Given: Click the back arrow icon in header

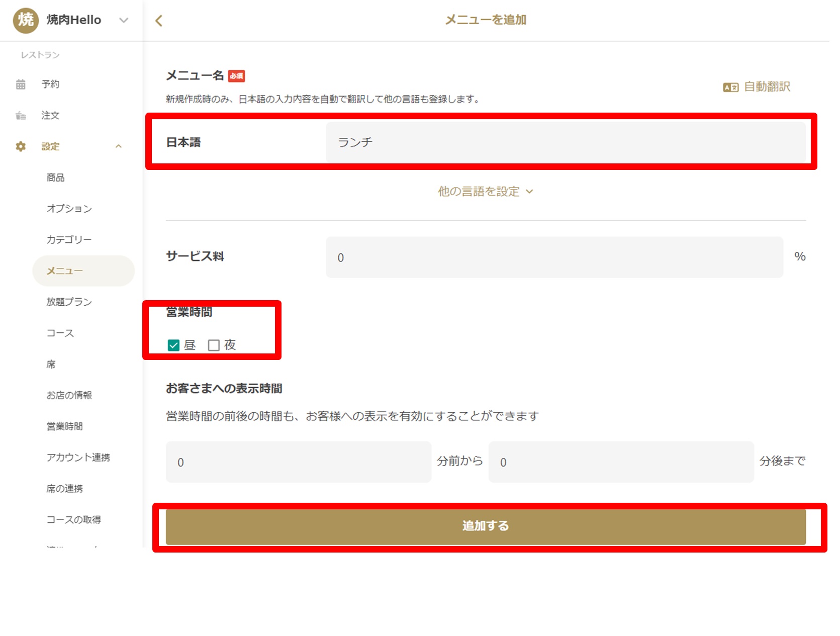Looking at the screenshot, I should (x=159, y=21).
